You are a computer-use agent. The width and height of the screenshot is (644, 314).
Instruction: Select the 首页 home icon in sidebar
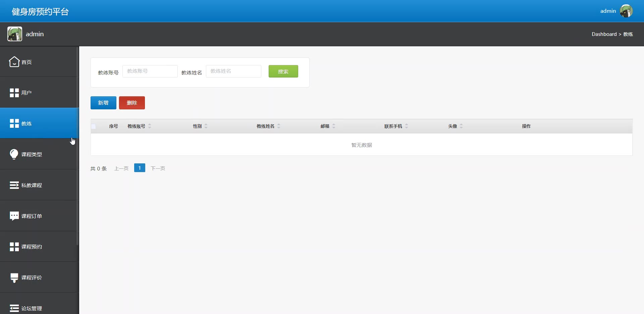(13, 62)
